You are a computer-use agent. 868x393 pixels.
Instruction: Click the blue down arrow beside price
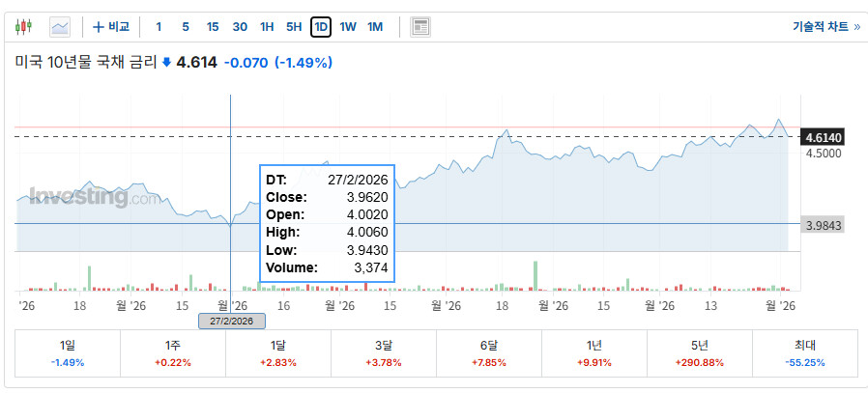166,63
